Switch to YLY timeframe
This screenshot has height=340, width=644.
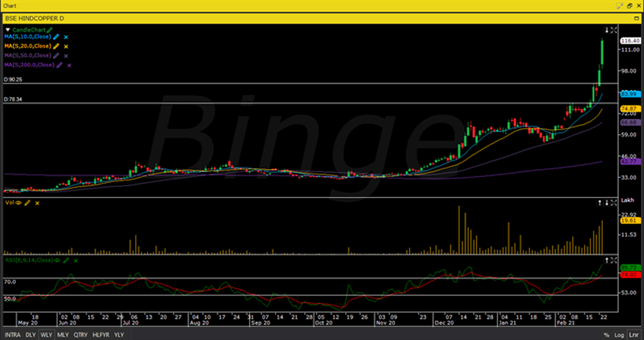pyautogui.click(x=119, y=334)
